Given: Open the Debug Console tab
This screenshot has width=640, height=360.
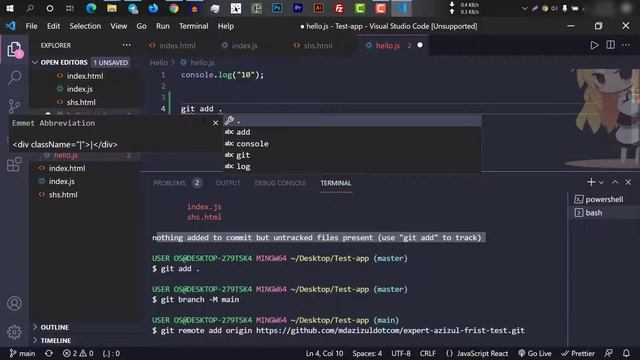Looking at the screenshot, I should point(280,183).
